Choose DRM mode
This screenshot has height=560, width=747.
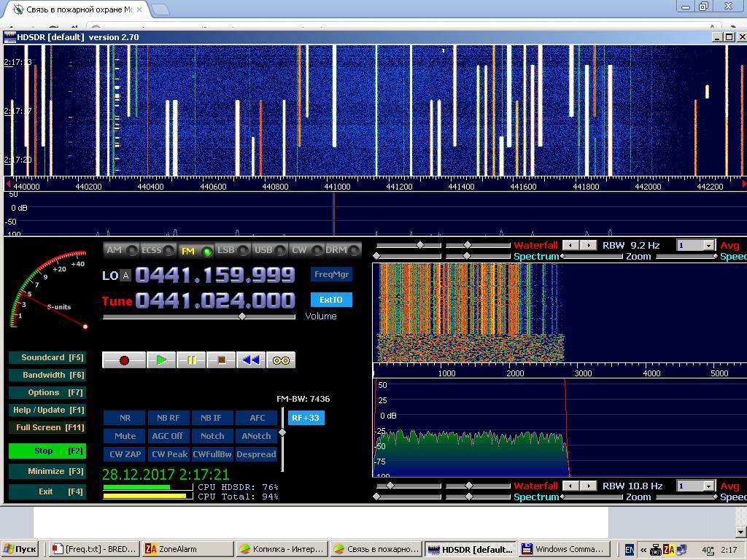tap(343, 250)
